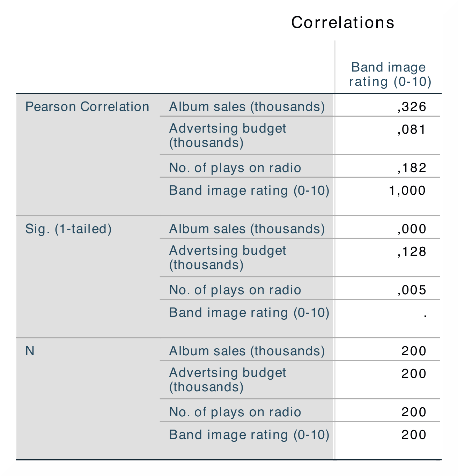Screen dimensions: 458x476
Task: Click No. of plays on radio under N
Action: 235,412
